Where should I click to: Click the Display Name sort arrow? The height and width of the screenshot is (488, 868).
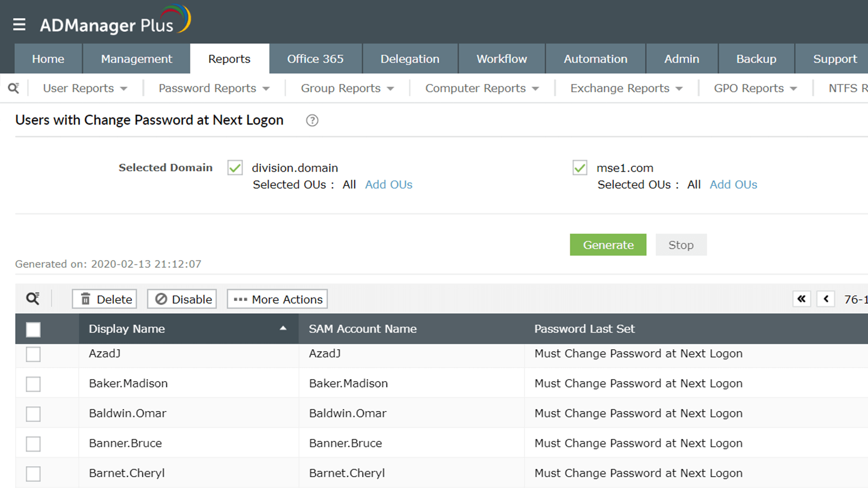coord(283,329)
